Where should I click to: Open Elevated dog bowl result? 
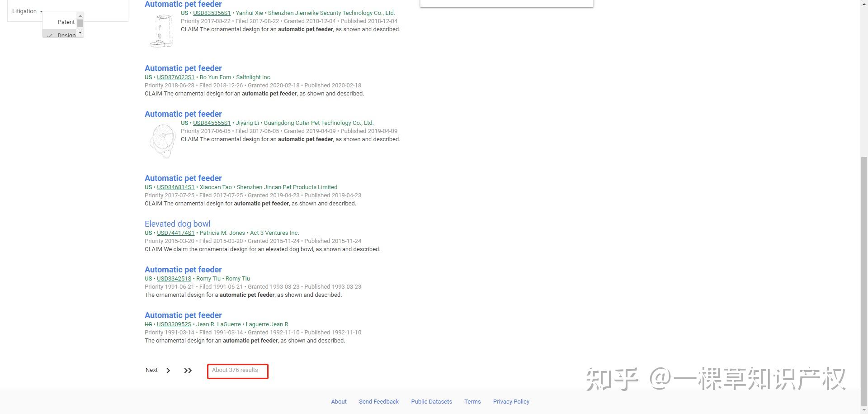pyautogui.click(x=177, y=224)
